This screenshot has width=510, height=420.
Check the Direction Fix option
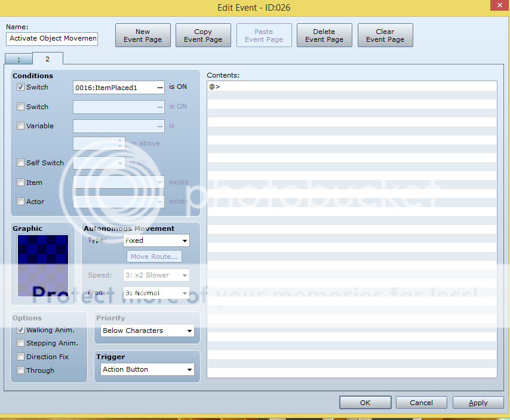point(21,357)
